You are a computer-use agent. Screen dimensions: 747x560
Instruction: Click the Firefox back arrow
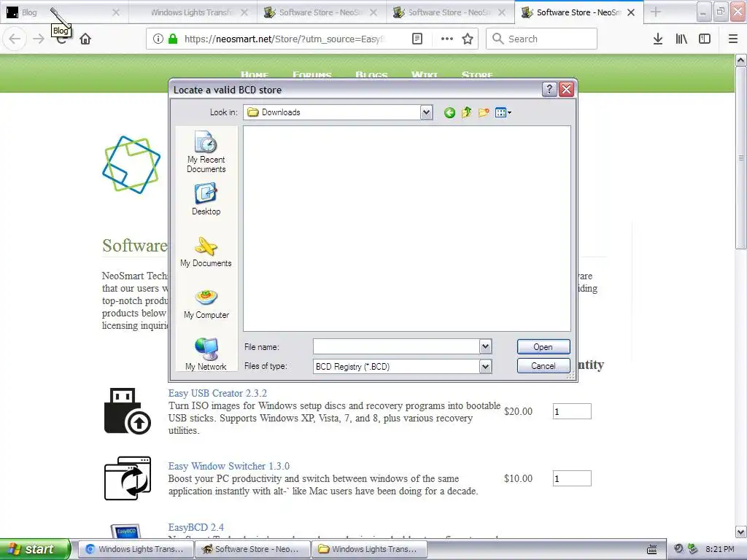[15, 39]
